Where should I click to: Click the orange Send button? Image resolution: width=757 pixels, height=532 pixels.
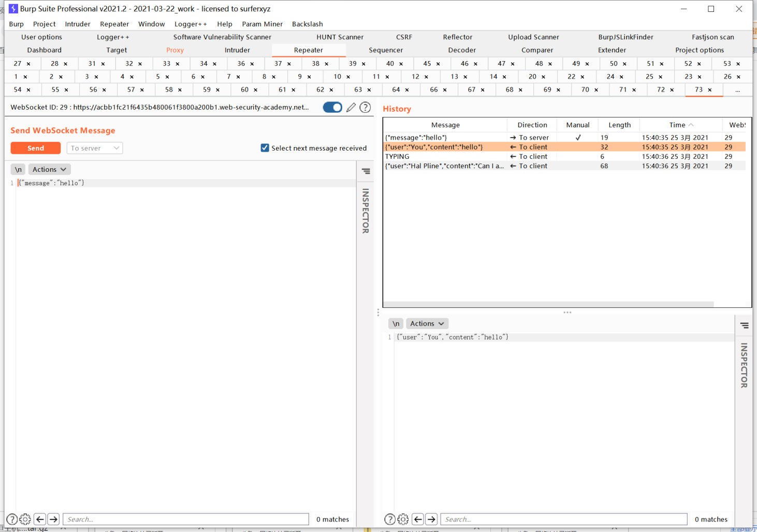(x=36, y=148)
